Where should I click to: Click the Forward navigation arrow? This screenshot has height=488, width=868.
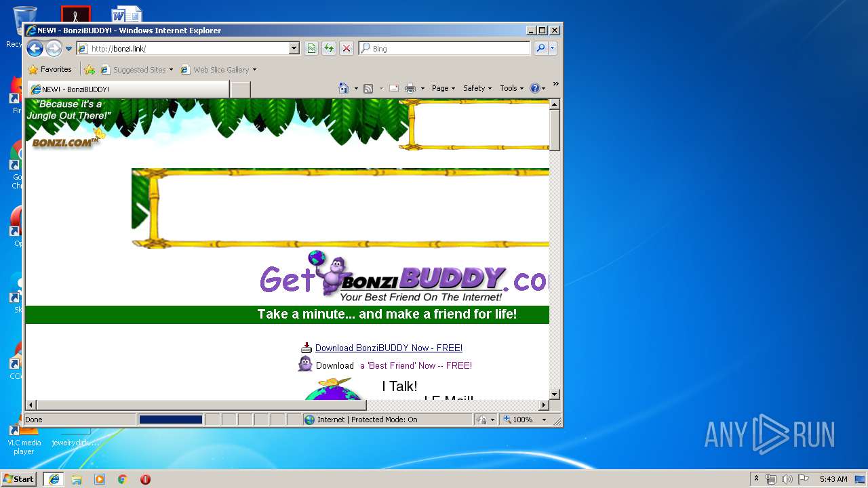pyautogui.click(x=54, y=48)
